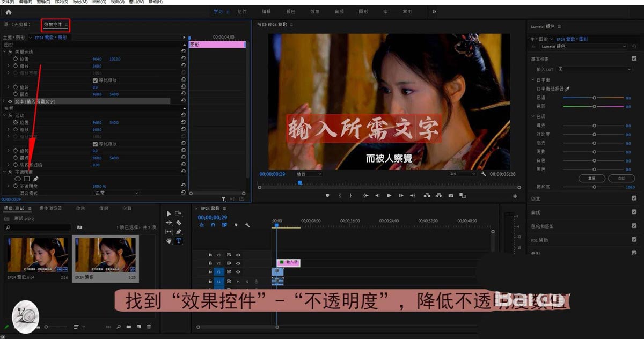The width and height of the screenshot is (644, 339).
Task: Select the Razor tool
Action: [179, 223]
